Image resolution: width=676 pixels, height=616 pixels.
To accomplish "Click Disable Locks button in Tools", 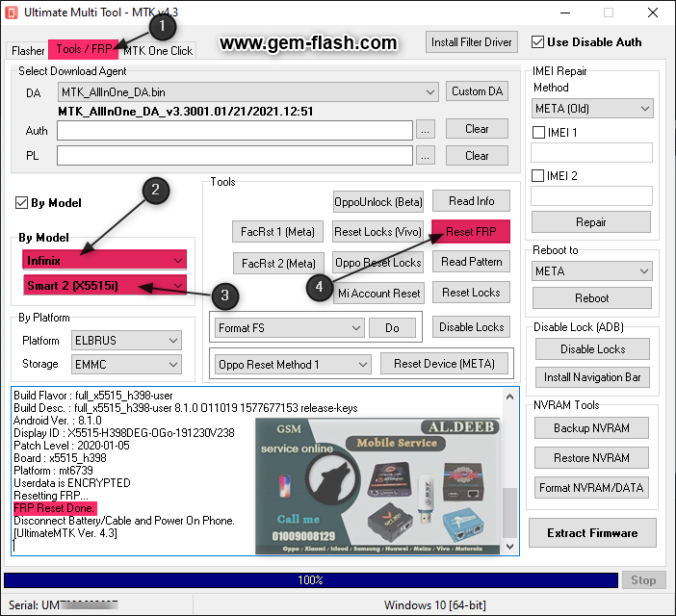I will pos(471,327).
